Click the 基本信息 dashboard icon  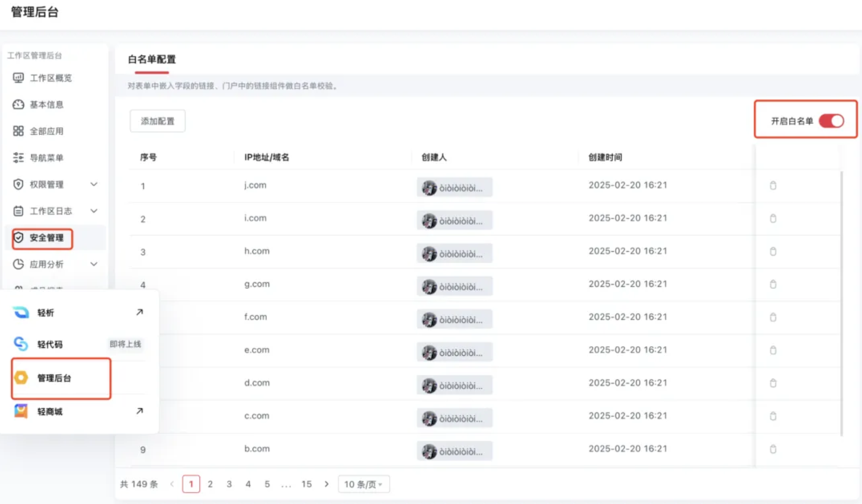pos(18,105)
